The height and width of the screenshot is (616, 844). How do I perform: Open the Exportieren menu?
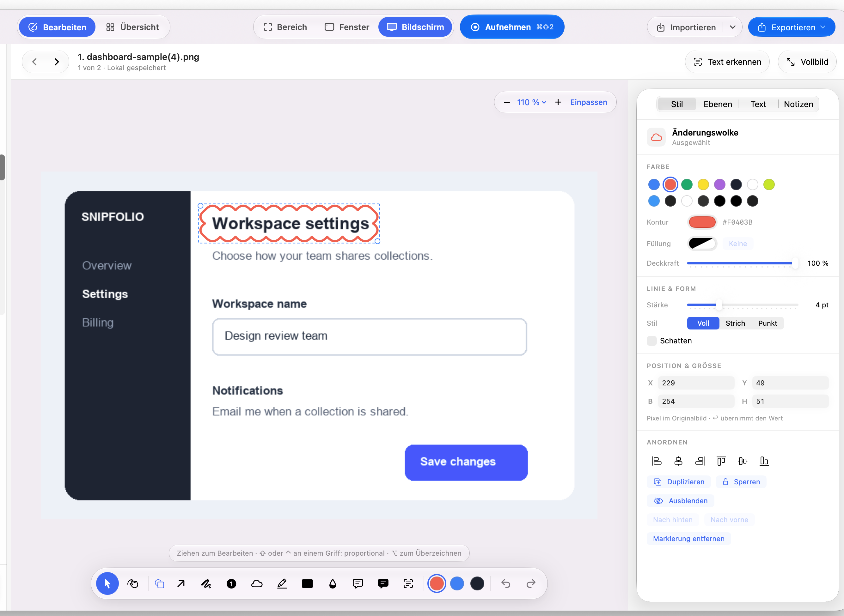(x=792, y=27)
